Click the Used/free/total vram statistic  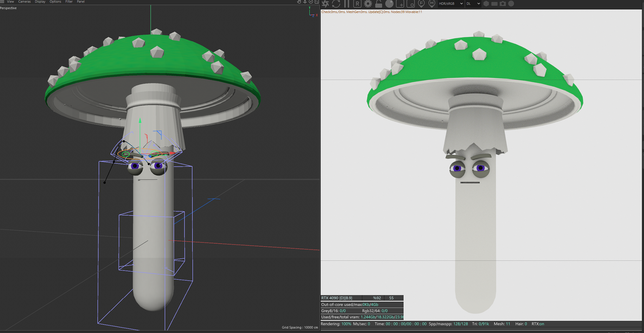pyautogui.click(x=362, y=317)
